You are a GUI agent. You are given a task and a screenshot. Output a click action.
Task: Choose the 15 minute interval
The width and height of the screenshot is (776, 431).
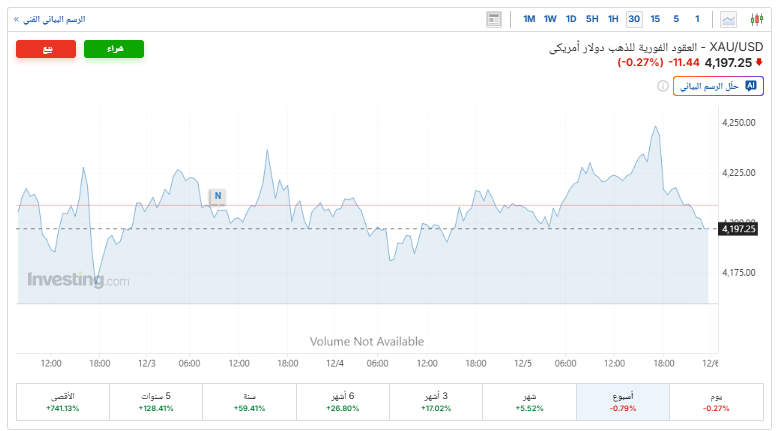(655, 19)
